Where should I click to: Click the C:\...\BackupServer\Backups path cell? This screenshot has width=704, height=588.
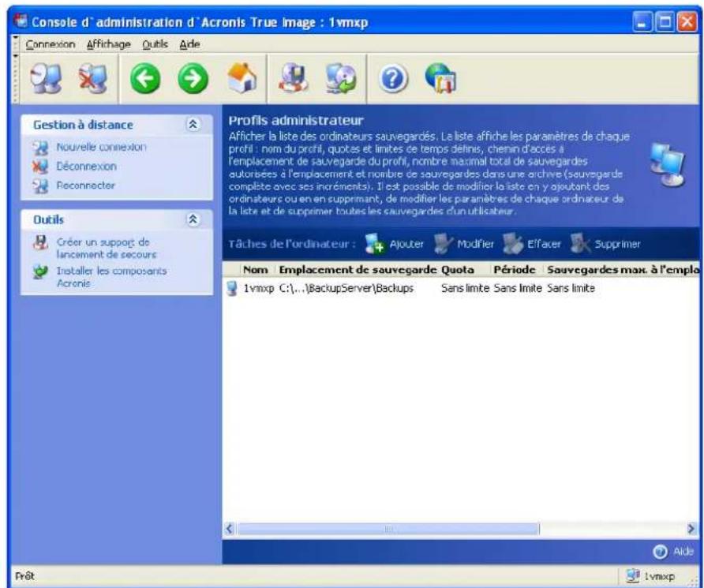346,288
